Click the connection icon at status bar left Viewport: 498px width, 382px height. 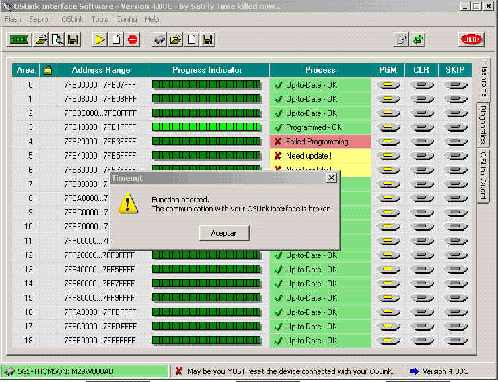(x=9, y=371)
